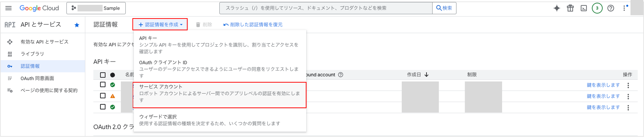644x137 pixels.
Task: Open the hamburger navigation menu
Action: pyautogui.click(x=8, y=8)
